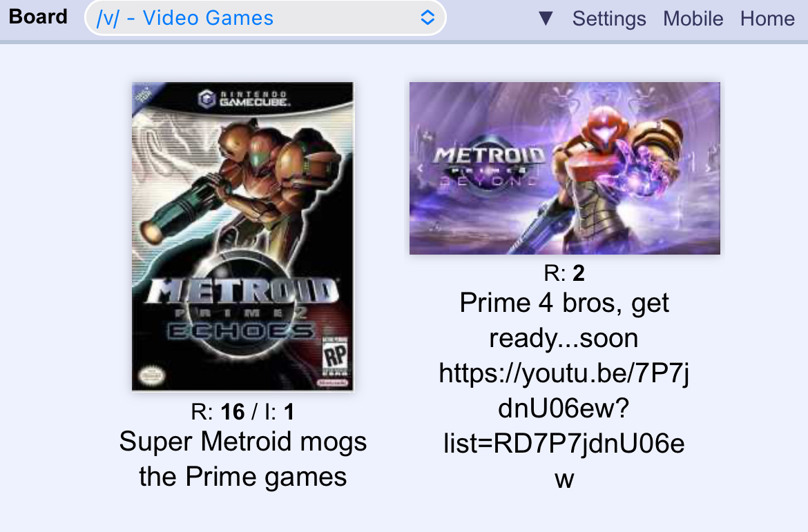
Task: Select the 'Prime 4 bros, get ready...soon' teaser
Action: [x=564, y=320]
